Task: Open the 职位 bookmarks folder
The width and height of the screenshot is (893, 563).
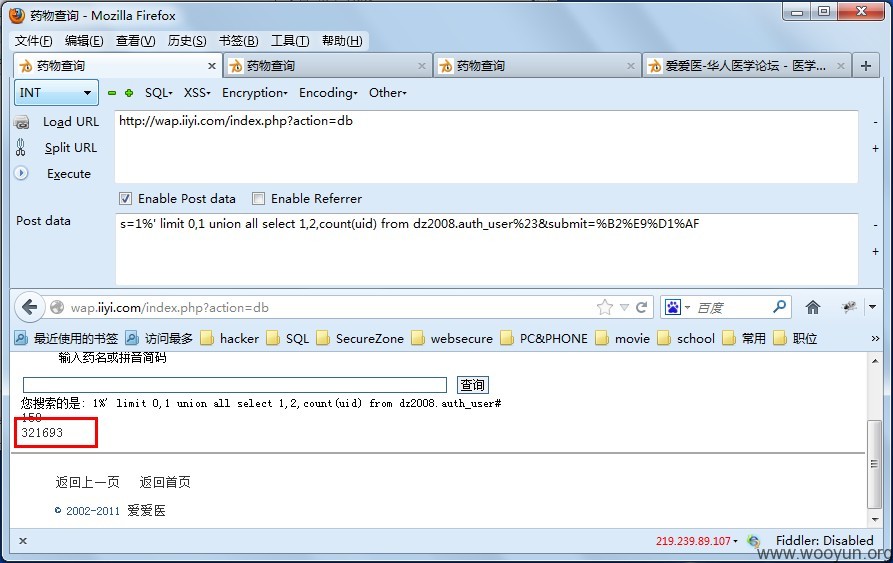Action: (795, 339)
